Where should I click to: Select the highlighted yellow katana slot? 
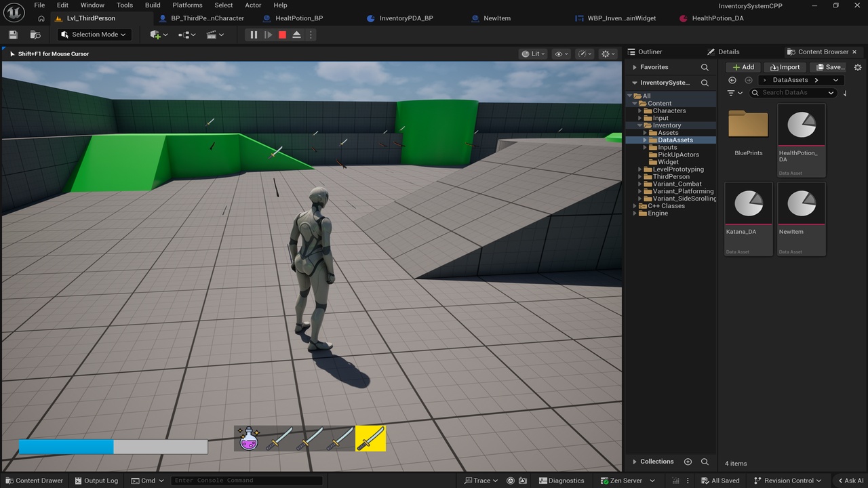[x=370, y=439]
